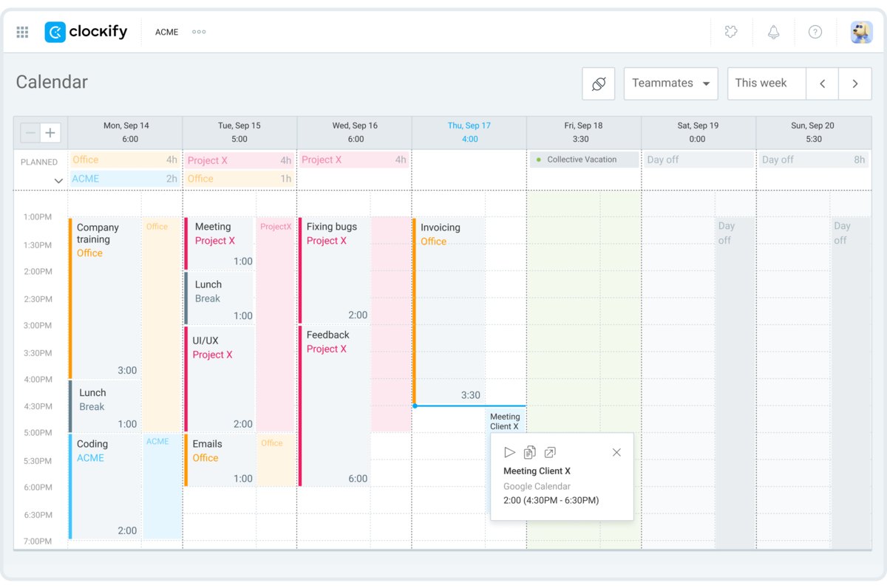
Task: Open the apps grid menu
Action: [x=22, y=32]
